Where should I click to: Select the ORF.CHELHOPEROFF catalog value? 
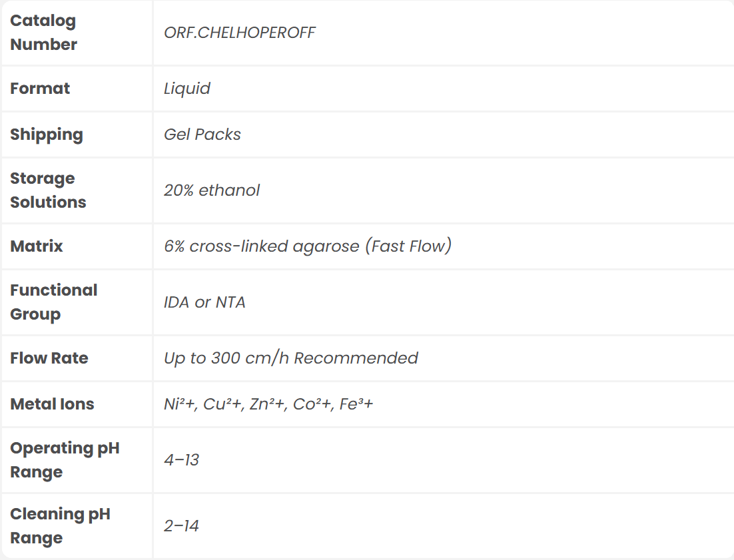pos(239,33)
